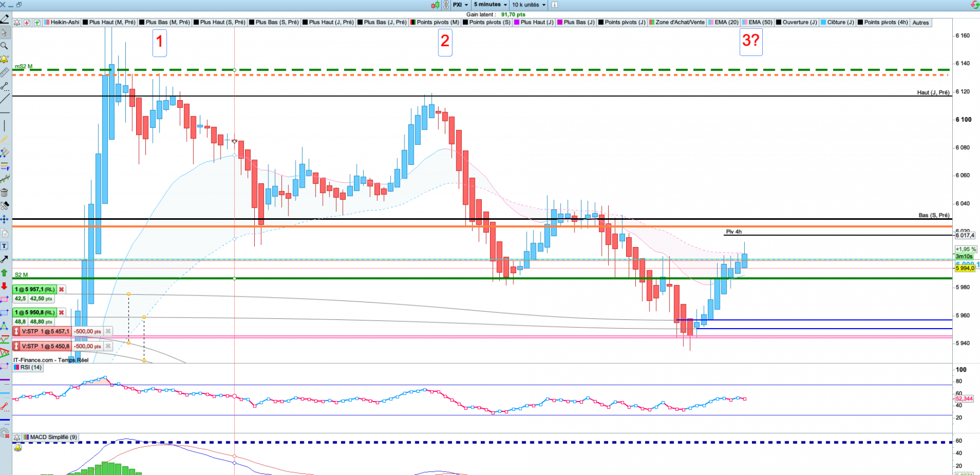Select the text annotation tool
980x475 pixels.
click(x=4, y=246)
